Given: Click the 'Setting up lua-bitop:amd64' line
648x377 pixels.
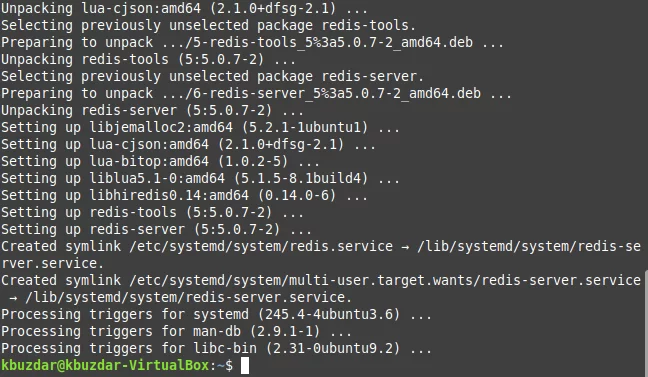Looking at the screenshot, I should pos(160,162).
